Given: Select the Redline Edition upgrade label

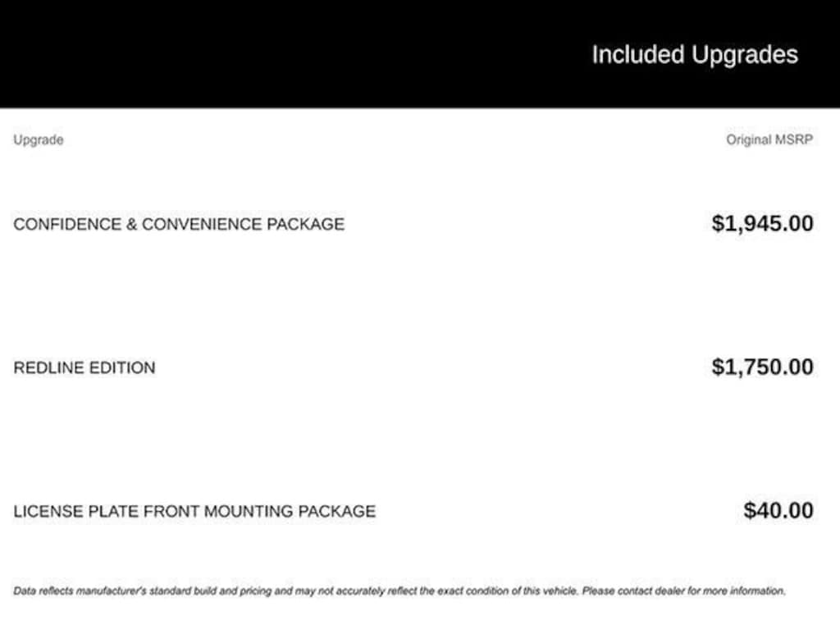Looking at the screenshot, I should click(84, 367).
